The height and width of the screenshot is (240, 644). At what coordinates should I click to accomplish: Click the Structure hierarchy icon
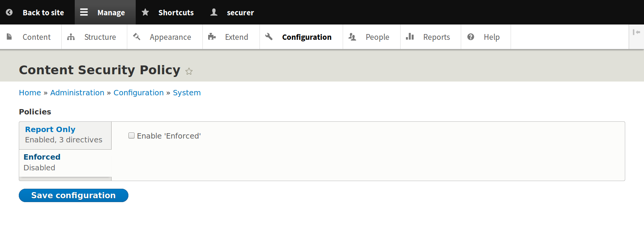click(71, 37)
